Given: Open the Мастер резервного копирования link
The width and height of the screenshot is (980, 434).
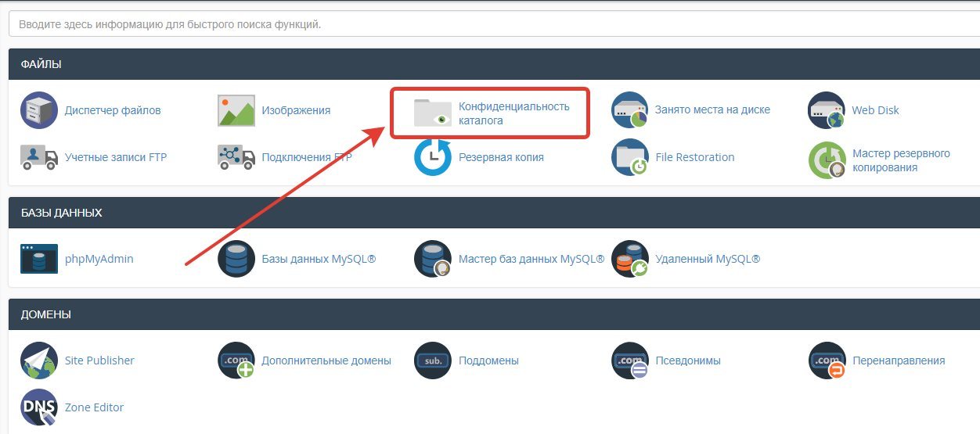Looking at the screenshot, I should coord(901,160).
